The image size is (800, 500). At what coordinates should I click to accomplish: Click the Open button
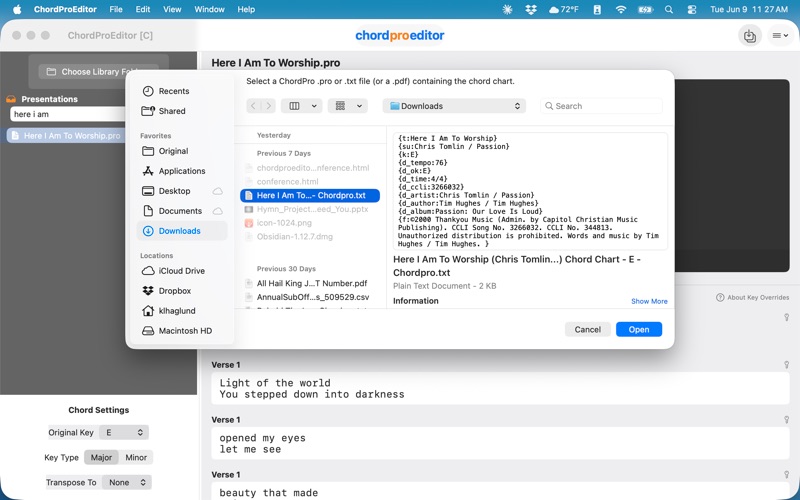(639, 330)
